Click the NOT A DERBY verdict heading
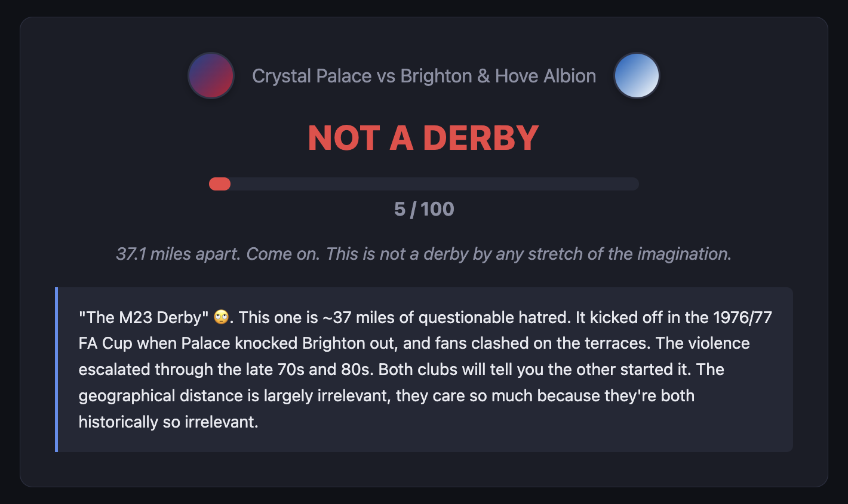The width and height of the screenshot is (848, 504). [x=423, y=138]
